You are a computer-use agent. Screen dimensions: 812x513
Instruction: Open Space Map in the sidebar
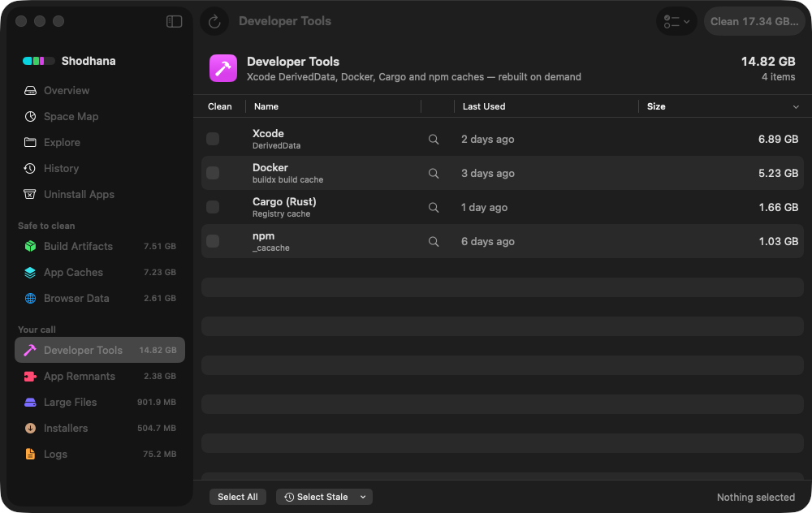(99, 116)
